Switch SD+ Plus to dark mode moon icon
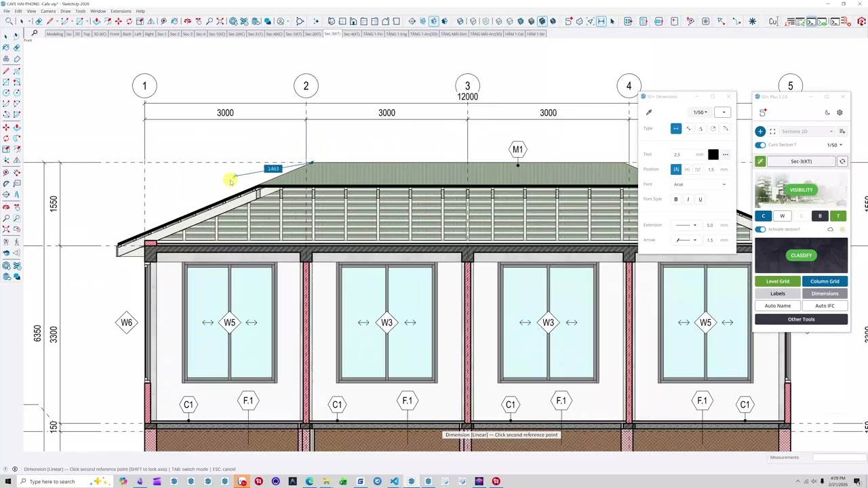 pyautogui.click(x=827, y=113)
